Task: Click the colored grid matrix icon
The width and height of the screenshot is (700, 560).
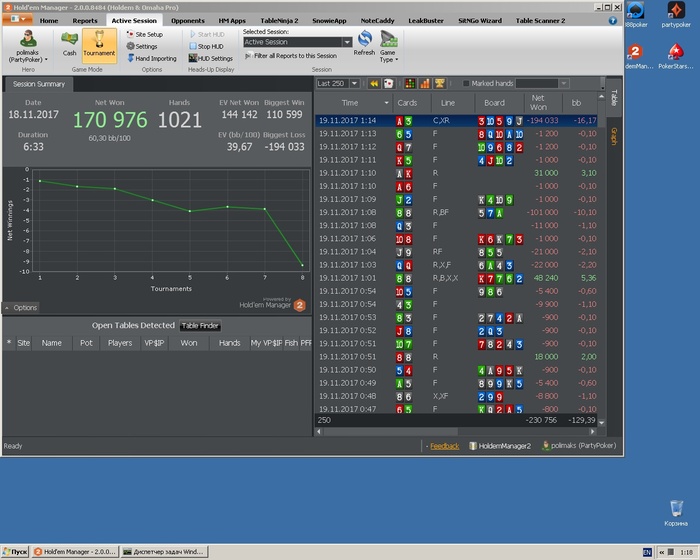Action: [410, 84]
